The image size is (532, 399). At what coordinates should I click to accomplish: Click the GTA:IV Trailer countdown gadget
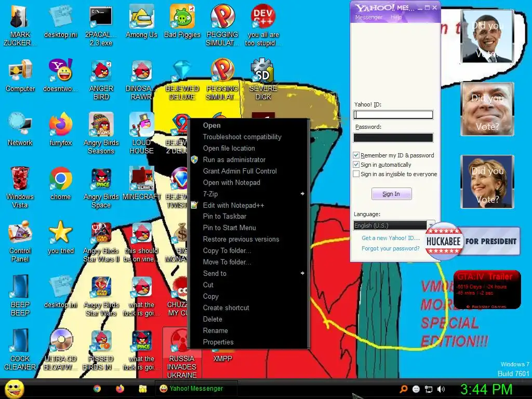click(487, 290)
